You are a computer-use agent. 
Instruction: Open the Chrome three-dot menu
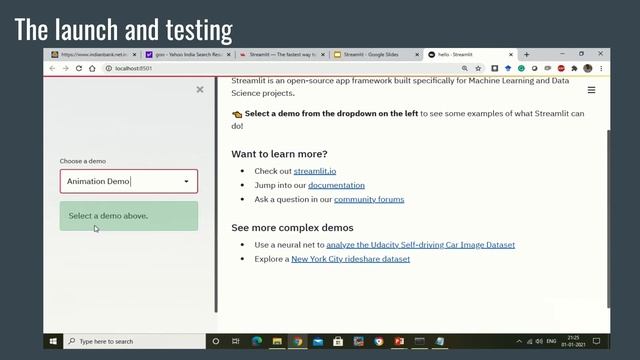pyautogui.click(x=601, y=69)
